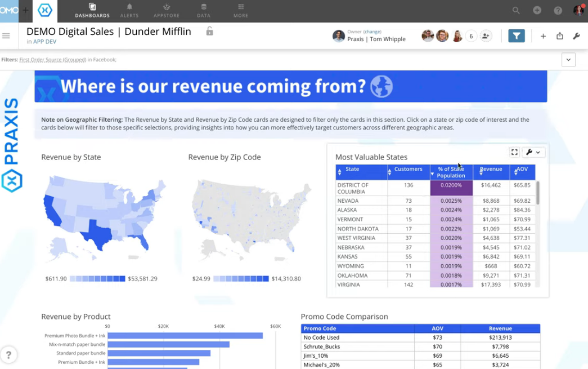The image size is (588, 369).
Task: Click the Jim's_10% promo row
Action: 420,355
